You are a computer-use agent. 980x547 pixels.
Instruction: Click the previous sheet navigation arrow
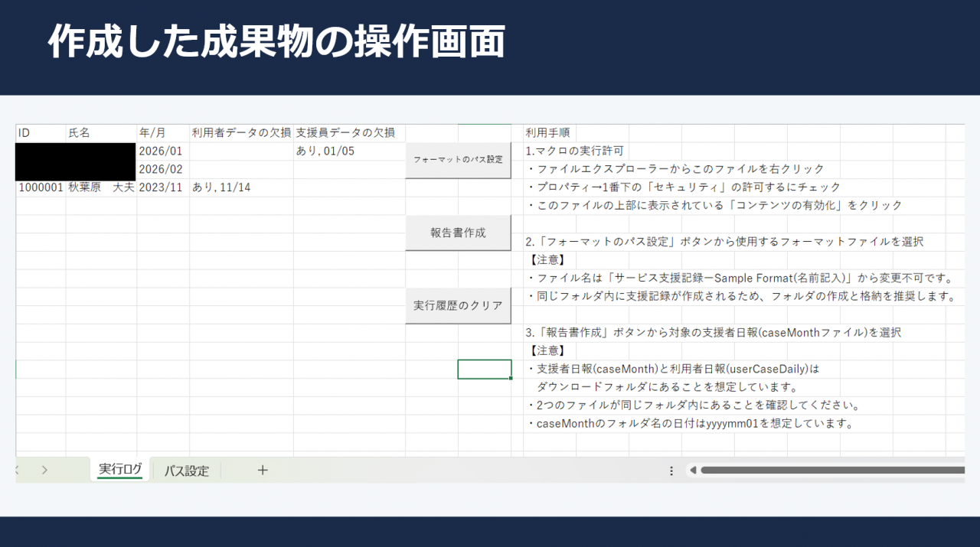18,470
